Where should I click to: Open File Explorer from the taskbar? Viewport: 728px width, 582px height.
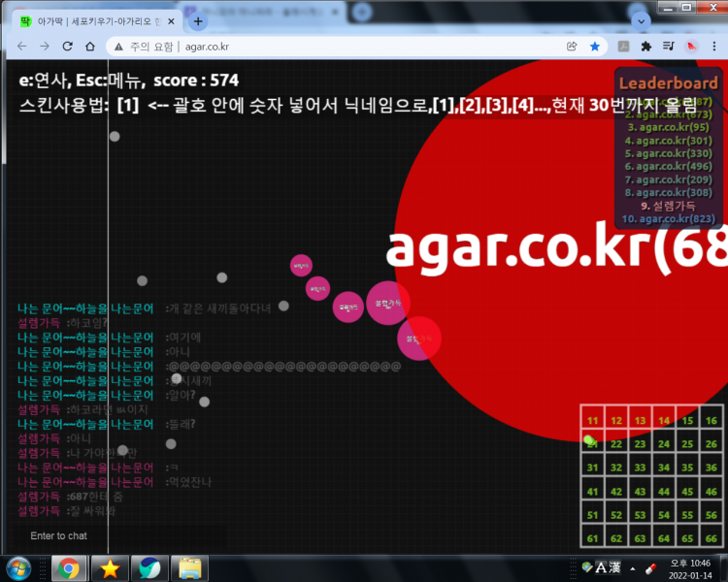189,568
